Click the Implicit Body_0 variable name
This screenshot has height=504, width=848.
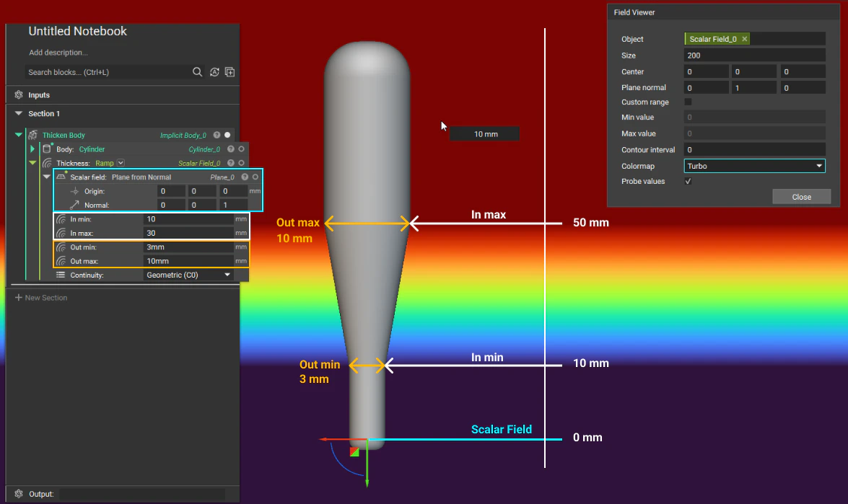pos(183,135)
